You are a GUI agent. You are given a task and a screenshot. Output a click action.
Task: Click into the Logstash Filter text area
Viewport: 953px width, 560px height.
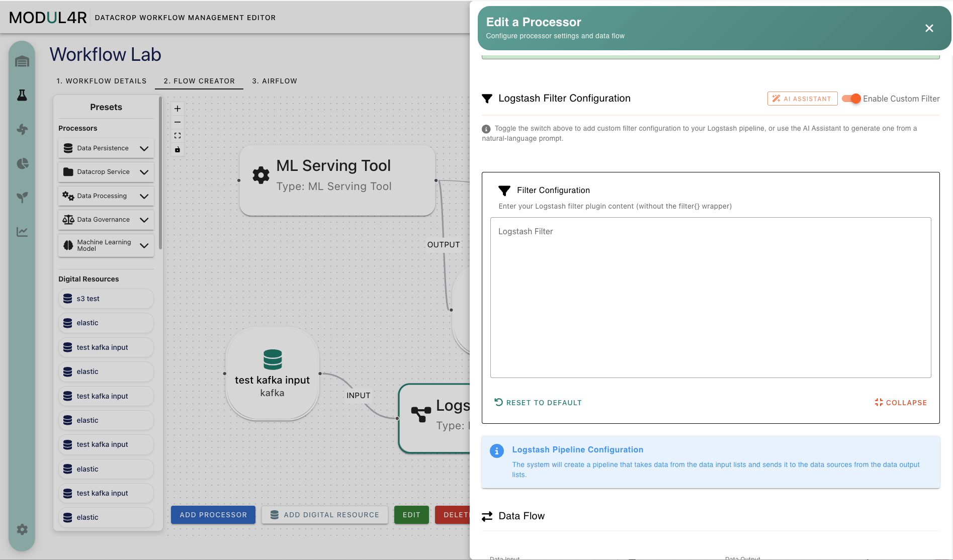click(x=711, y=298)
